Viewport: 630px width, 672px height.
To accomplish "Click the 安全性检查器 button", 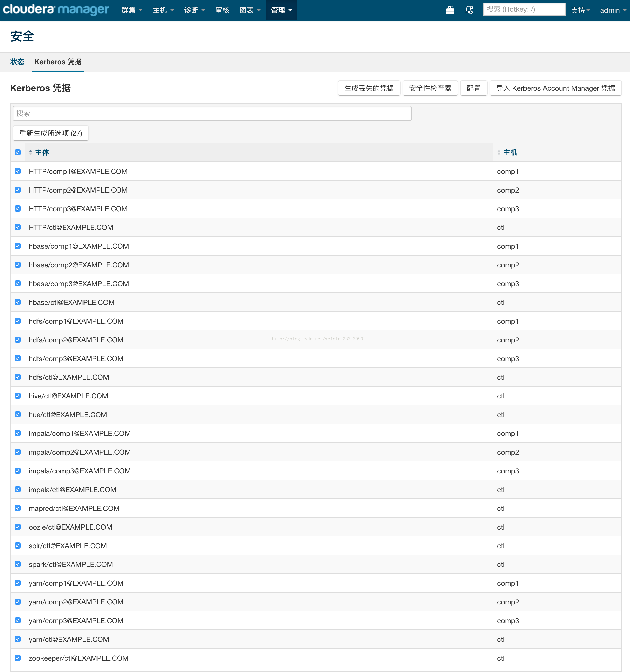I will tap(430, 88).
